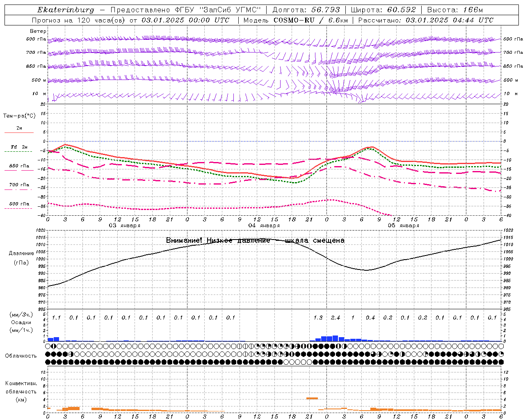Click the latitude value Широта: 60.592

coord(383,10)
